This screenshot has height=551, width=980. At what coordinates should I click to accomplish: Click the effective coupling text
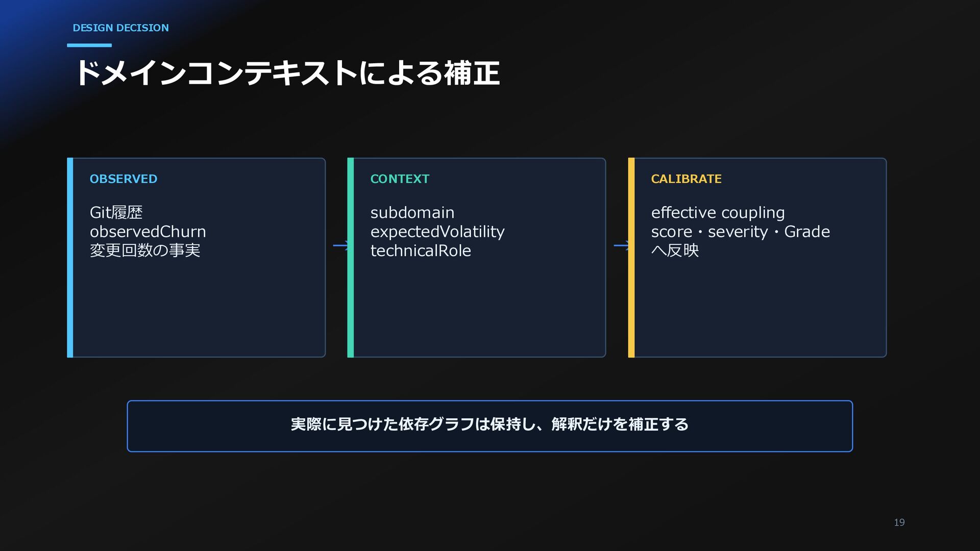[718, 212]
